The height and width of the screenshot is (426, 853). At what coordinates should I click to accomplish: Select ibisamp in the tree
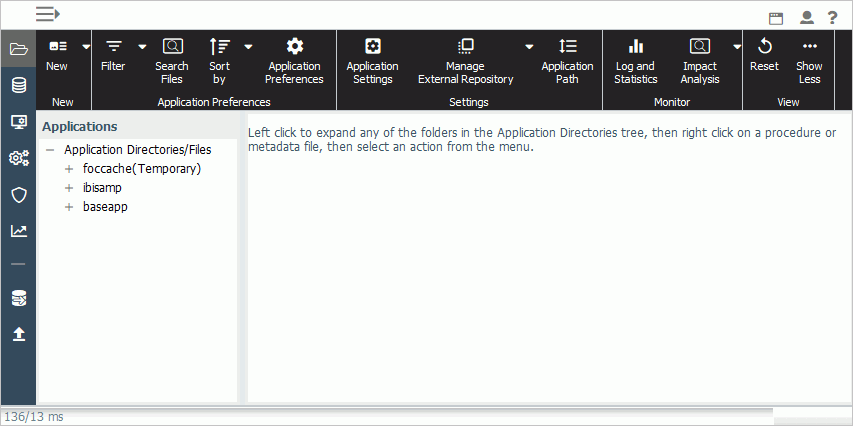[102, 188]
